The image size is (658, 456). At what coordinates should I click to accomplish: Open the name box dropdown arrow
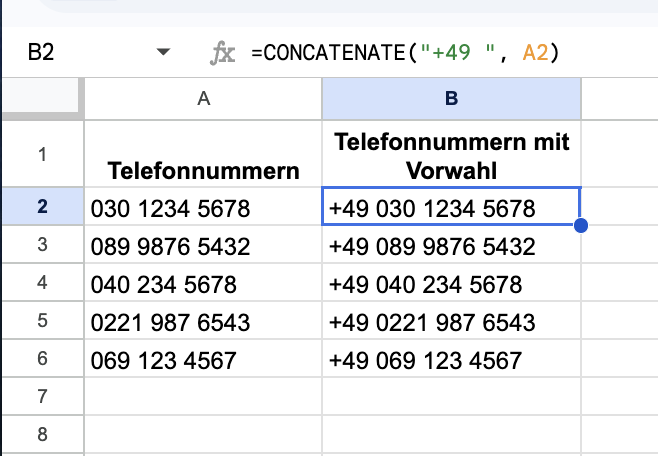[x=165, y=53]
